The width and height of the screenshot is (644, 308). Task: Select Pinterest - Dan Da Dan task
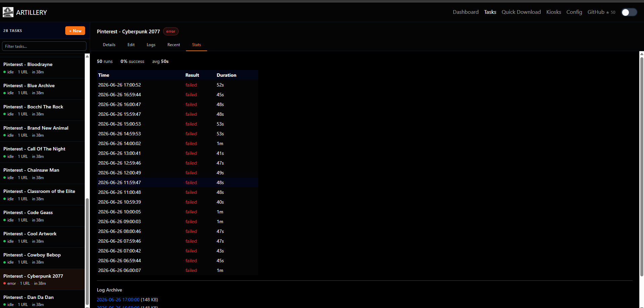(x=42, y=299)
